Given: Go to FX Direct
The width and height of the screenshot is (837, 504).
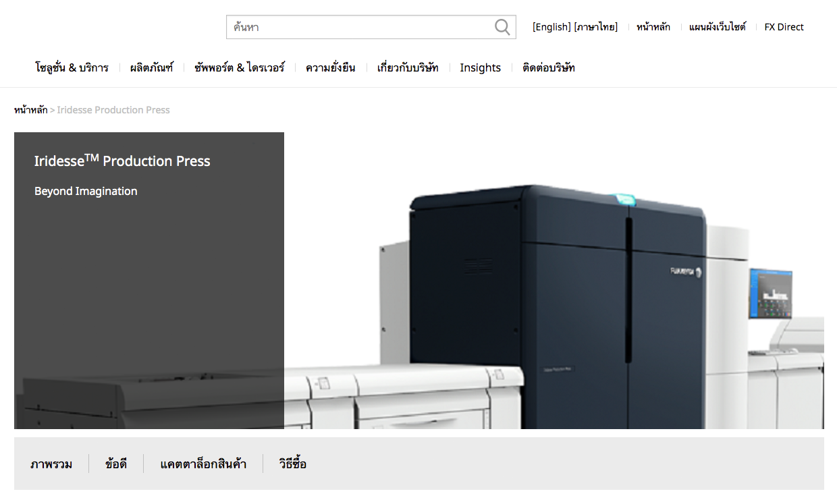Looking at the screenshot, I should (784, 27).
